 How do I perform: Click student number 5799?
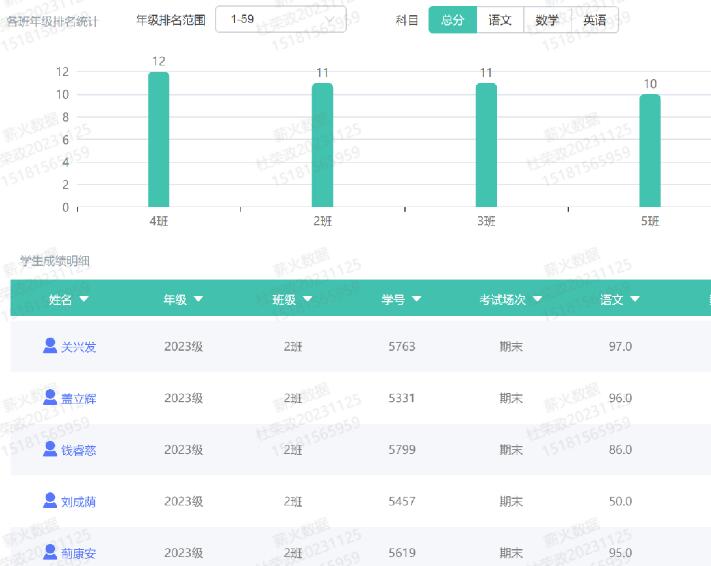click(402, 450)
